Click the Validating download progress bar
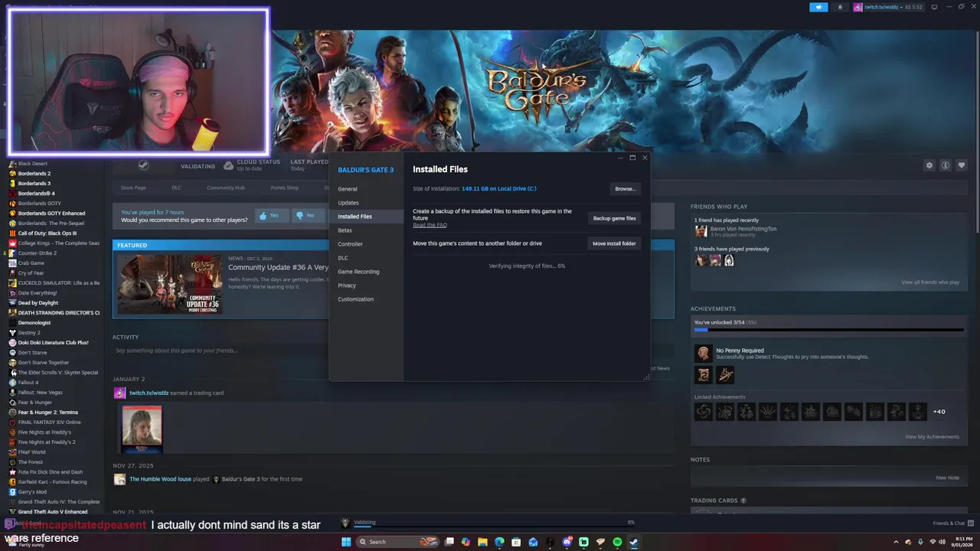This screenshot has width=980, height=551. tap(494, 527)
